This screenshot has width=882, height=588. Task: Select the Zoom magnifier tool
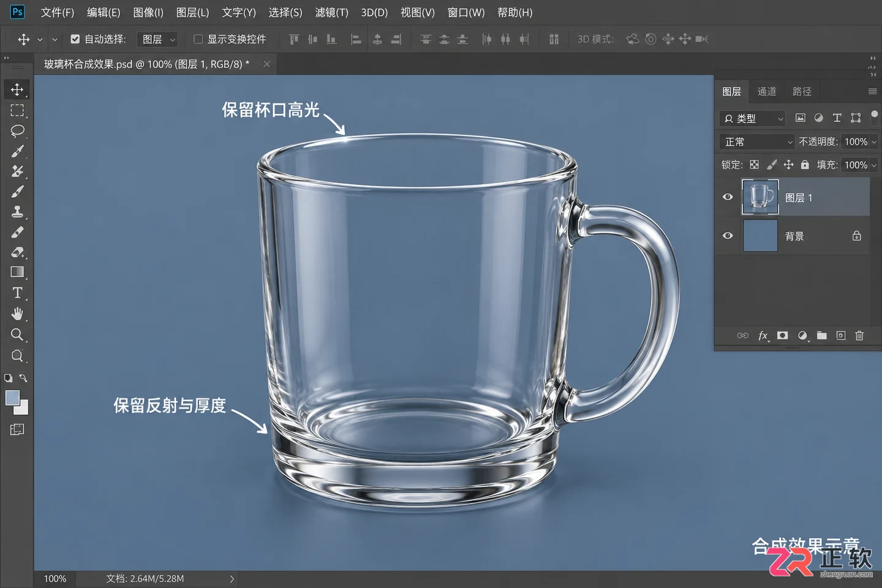(17, 334)
